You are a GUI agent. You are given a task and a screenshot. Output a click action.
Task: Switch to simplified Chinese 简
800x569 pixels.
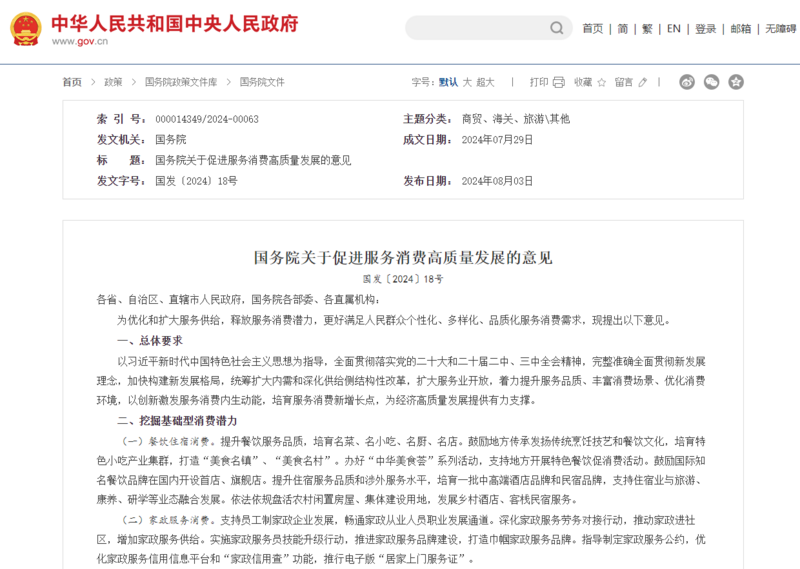point(623,29)
